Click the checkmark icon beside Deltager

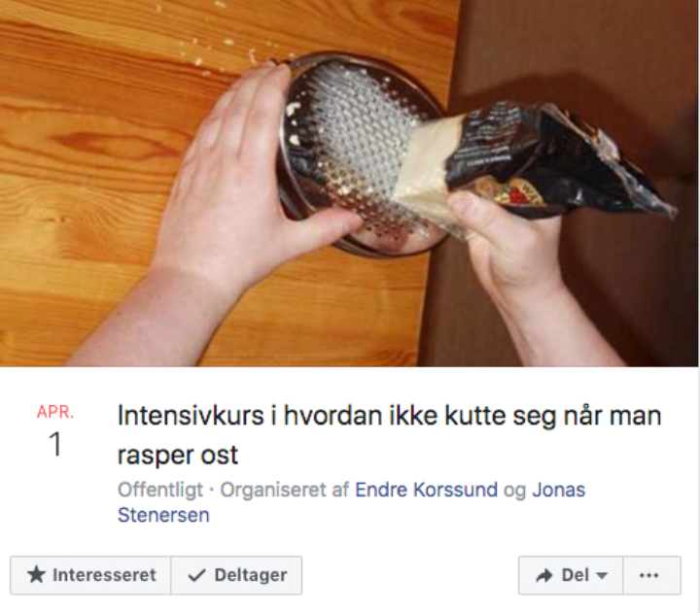point(196,575)
